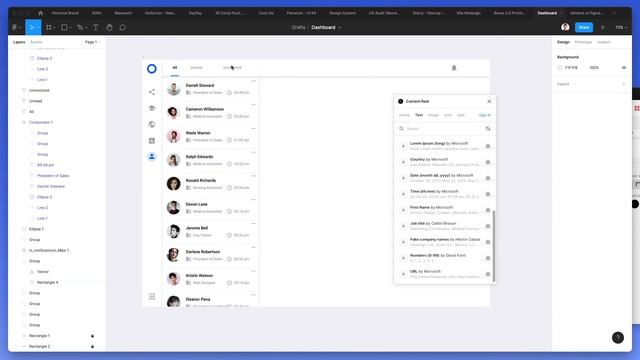Viewport: 640px width, 360px height.
Task: Present the prototype with play button
Action: (603, 27)
